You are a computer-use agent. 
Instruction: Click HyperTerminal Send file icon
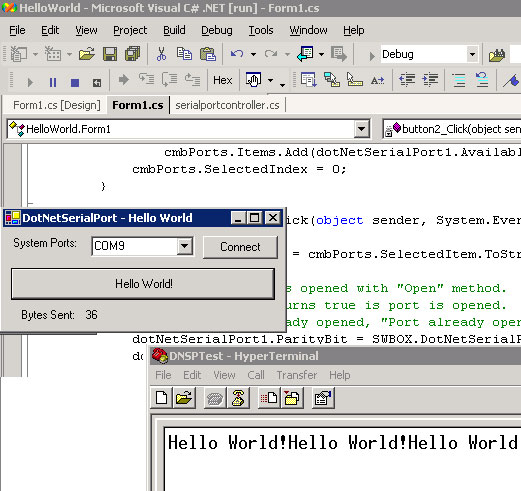coord(269,398)
